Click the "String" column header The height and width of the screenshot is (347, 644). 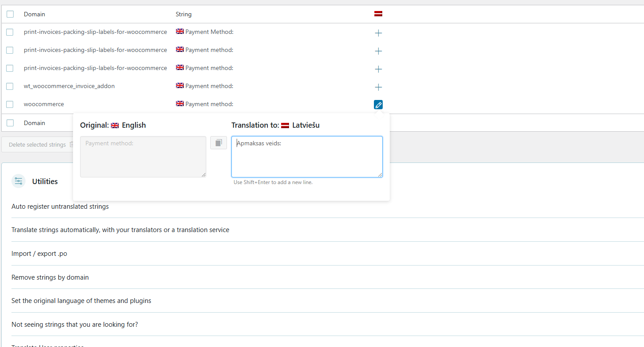(x=183, y=14)
